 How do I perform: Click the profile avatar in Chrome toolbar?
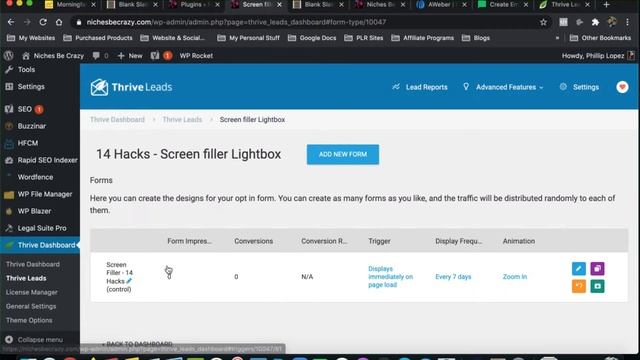pyautogui.click(x=611, y=22)
